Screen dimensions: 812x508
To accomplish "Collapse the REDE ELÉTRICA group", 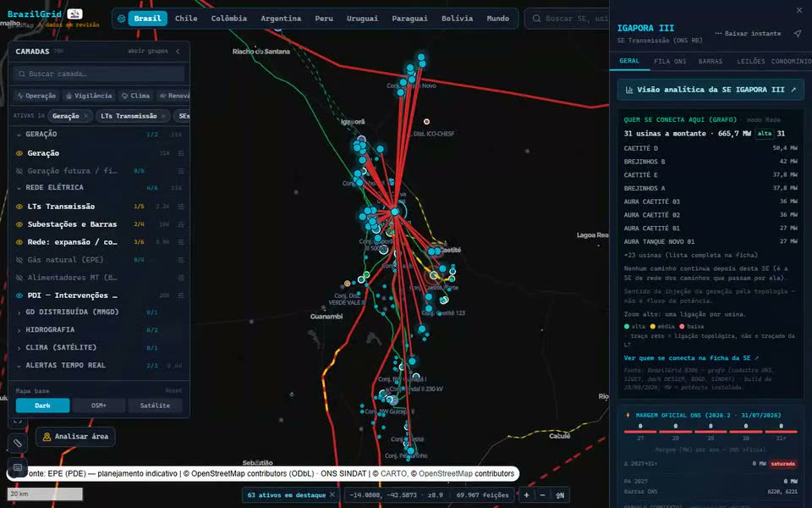I will [19, 188].
